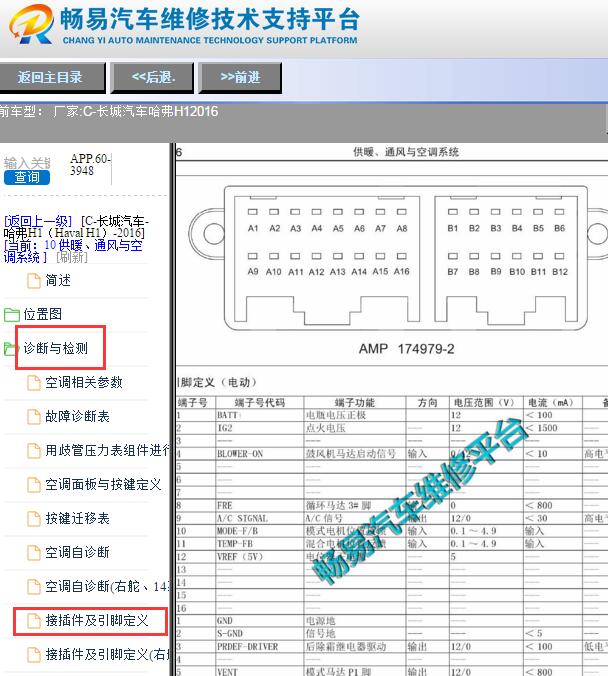Open the 返回上一级 link

[38, 221]
